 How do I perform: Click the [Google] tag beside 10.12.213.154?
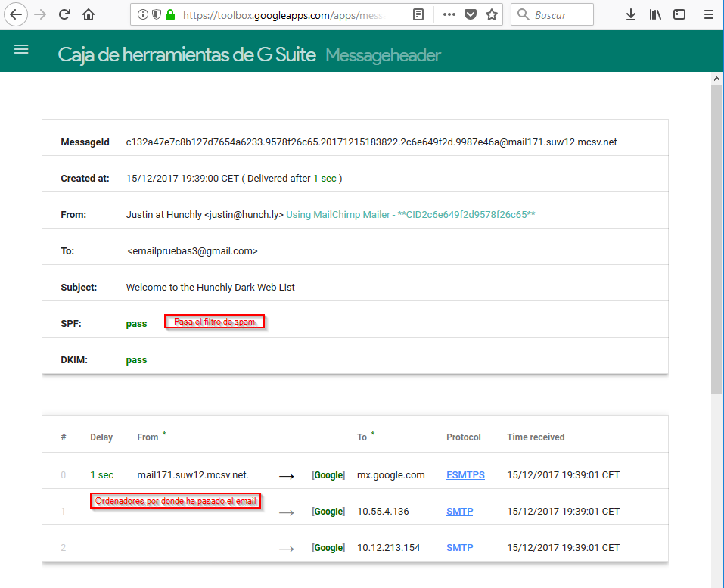[x=328, y=548]
